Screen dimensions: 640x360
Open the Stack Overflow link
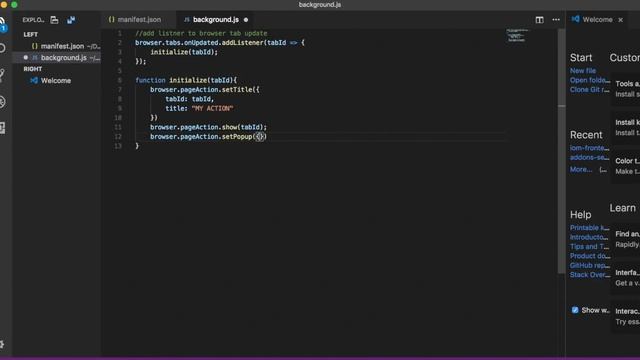590,275
